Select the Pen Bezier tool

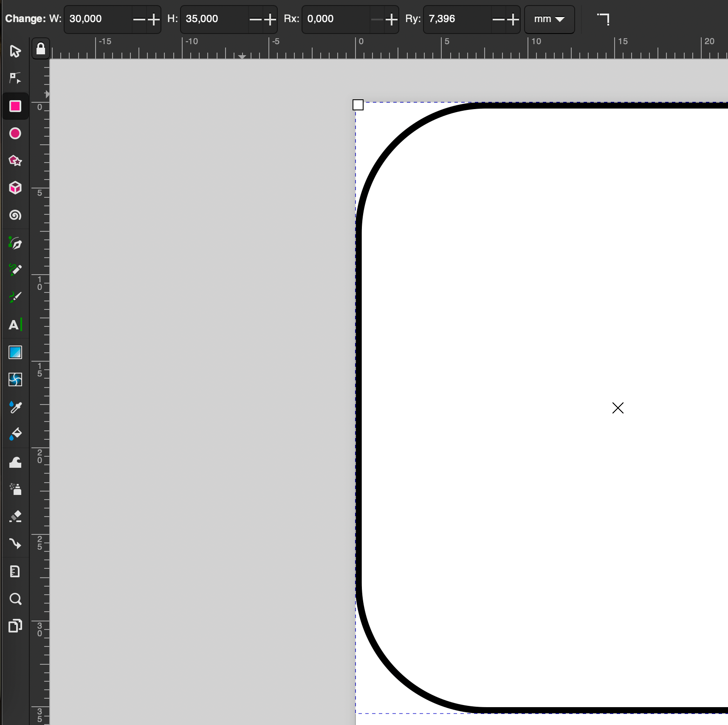click(15, 243)
